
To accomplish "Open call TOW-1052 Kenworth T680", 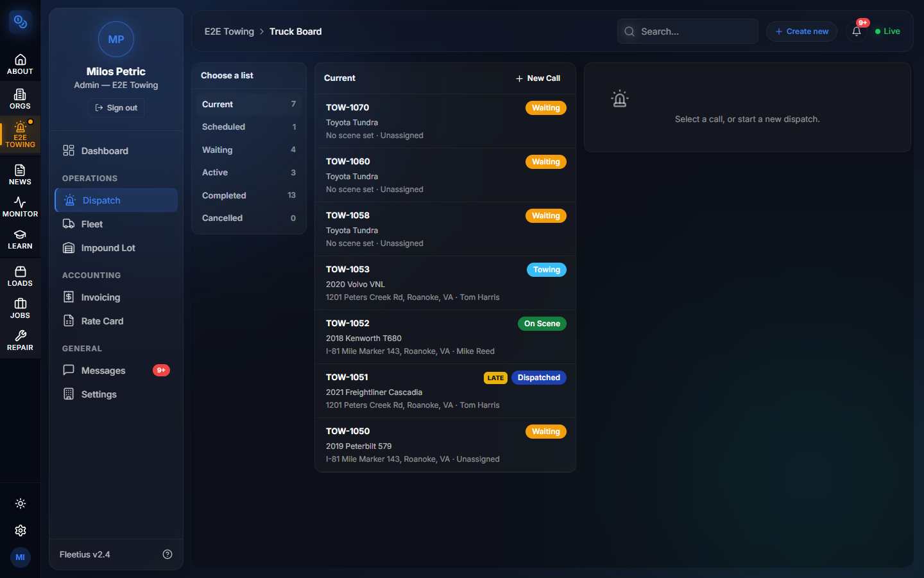I will click(x=445, y=337).
